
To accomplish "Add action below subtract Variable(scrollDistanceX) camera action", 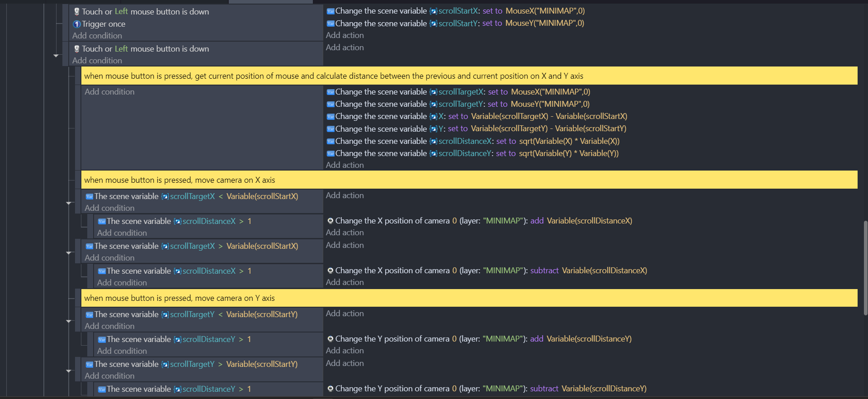I will pos(345,282).
